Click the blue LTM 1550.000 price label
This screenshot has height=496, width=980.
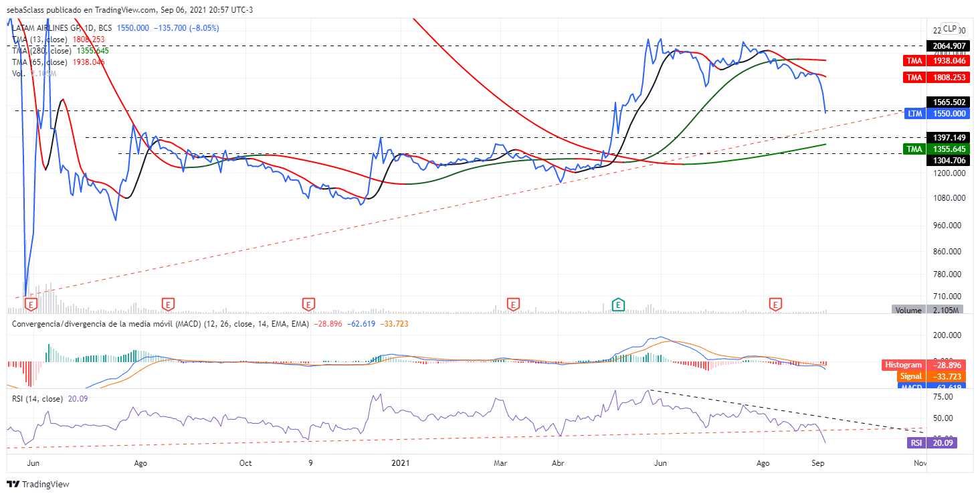point(937,114)
